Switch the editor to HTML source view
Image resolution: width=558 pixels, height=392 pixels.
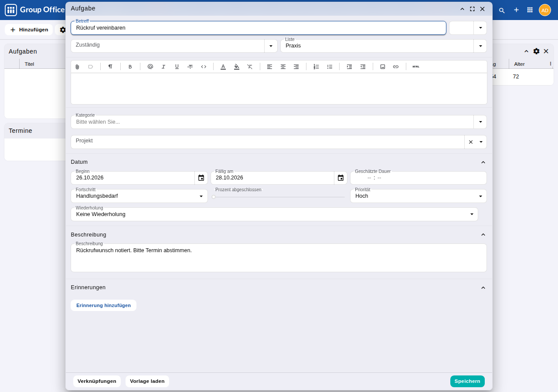coord(416,67)
